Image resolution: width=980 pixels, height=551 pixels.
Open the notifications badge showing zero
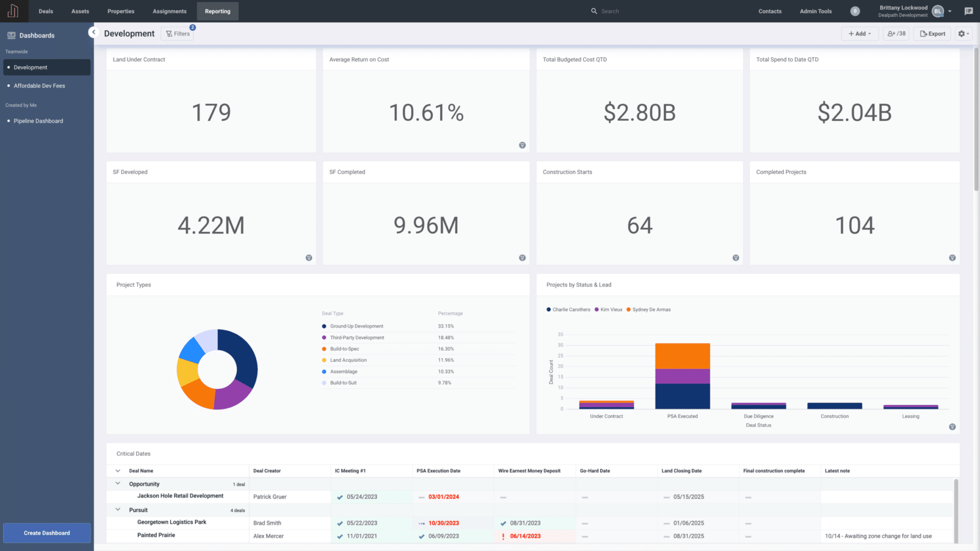tap(855, 11)
